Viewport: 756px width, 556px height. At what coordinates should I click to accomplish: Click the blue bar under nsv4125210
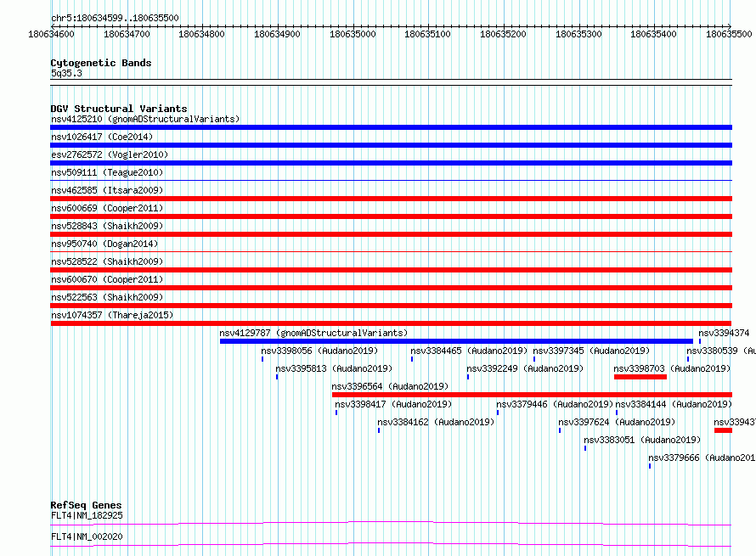[x=391, y=127]
